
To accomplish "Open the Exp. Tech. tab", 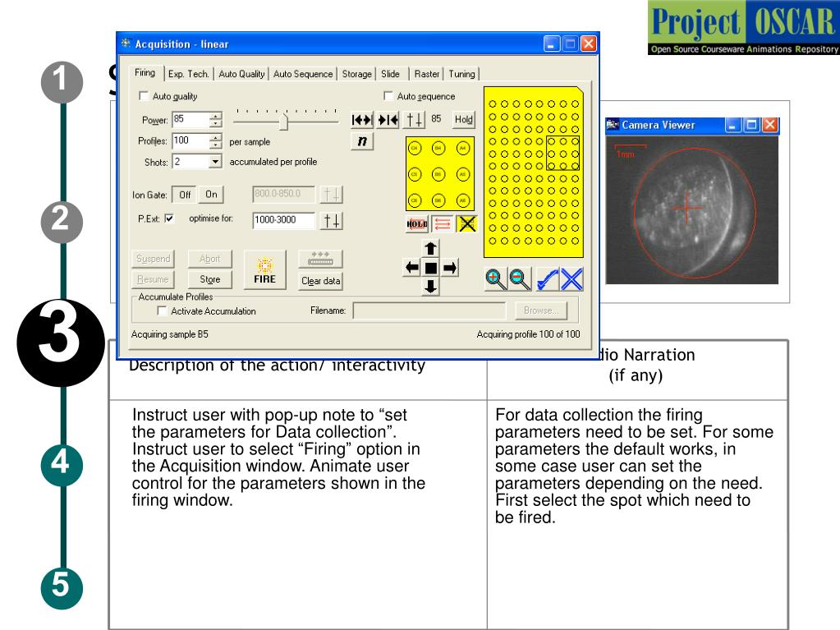I will (x=188, y=74).
